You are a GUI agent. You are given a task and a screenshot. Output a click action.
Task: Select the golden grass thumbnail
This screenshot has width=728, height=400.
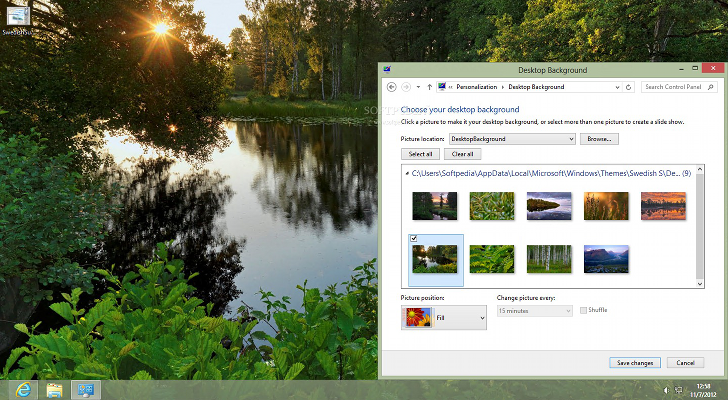(606, 206)
